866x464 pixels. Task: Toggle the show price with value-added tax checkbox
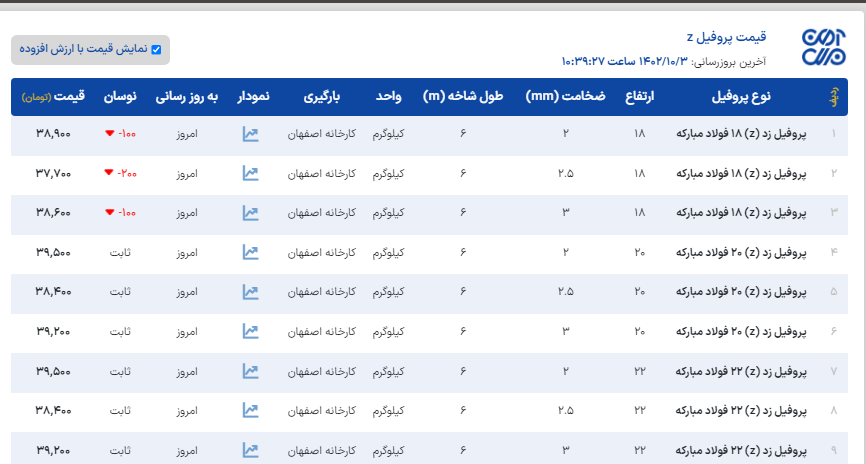[x=156, y=49]
